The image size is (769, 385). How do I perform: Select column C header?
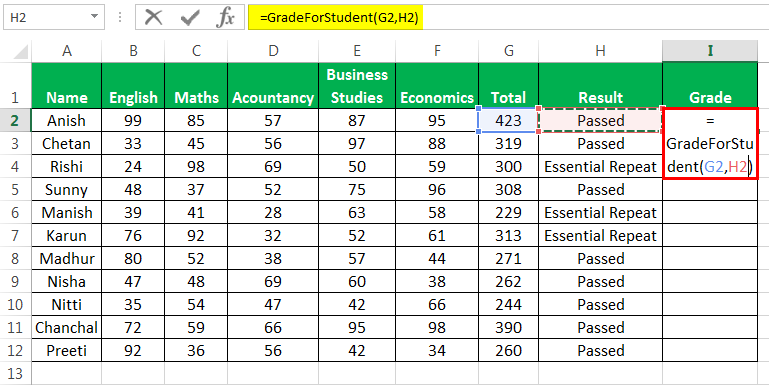click(196, 51)
